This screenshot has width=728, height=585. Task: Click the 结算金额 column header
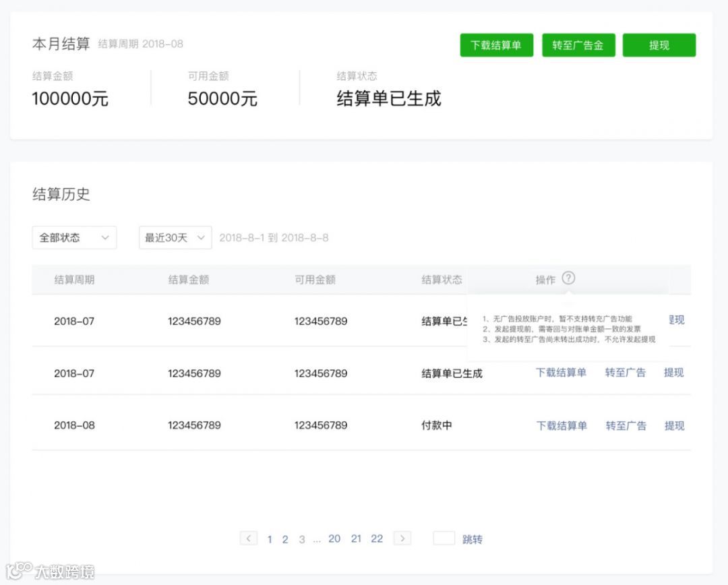[189, 280]
